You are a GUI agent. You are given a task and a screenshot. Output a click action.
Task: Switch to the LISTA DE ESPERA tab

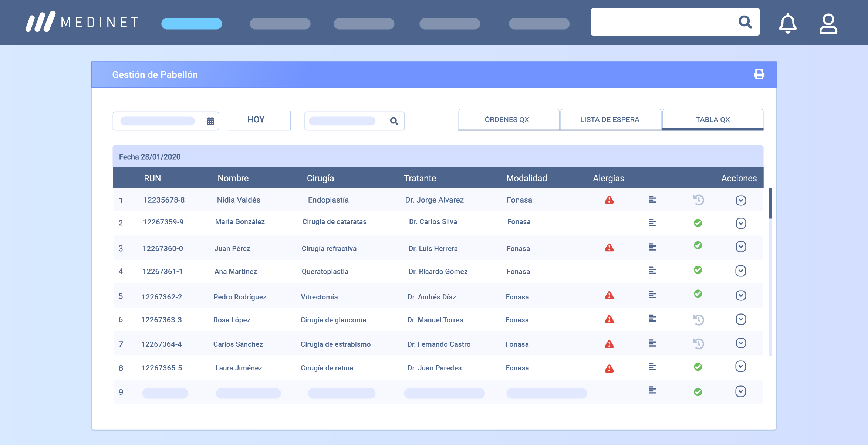(610, 119)
